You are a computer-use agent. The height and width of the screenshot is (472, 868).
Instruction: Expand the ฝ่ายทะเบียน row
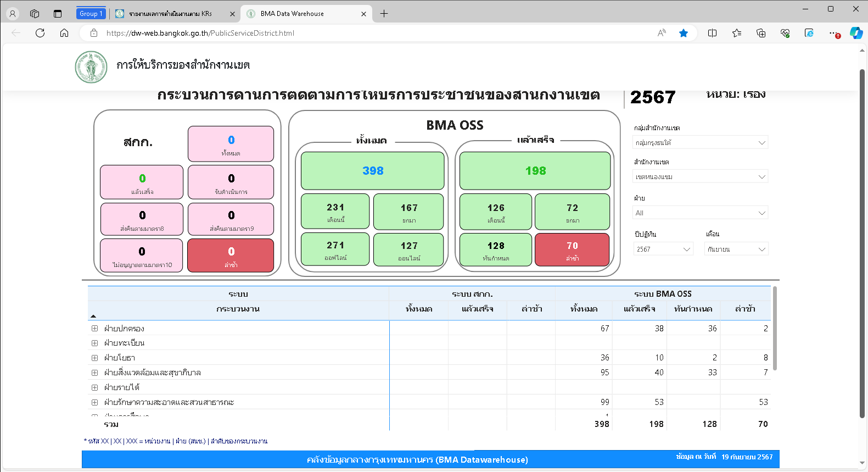[94, 343]
